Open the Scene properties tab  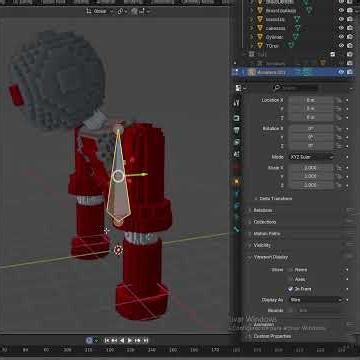237,154
